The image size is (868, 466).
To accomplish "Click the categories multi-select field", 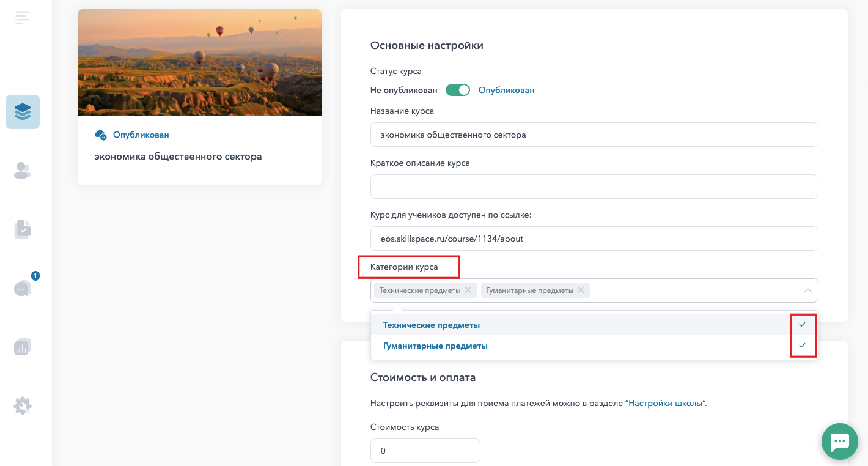I will coord(594,290).
